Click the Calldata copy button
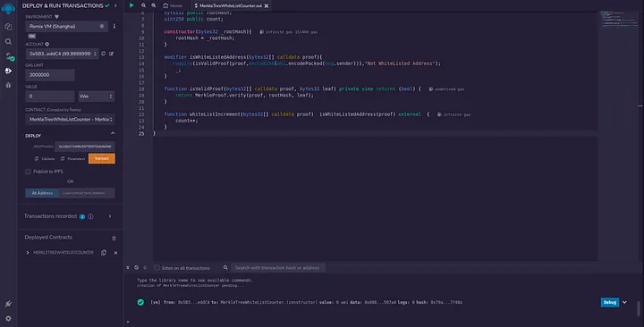 (x=45, y=159)
